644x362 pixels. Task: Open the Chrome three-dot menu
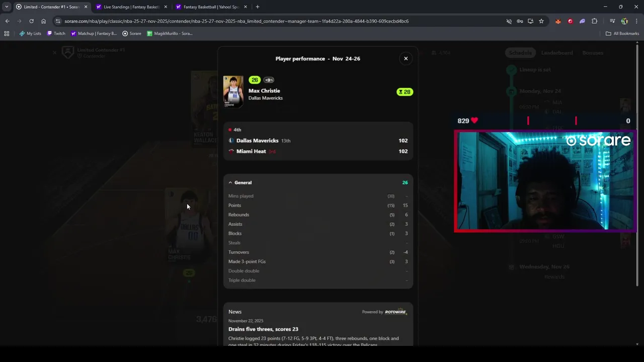pos(636,21)
